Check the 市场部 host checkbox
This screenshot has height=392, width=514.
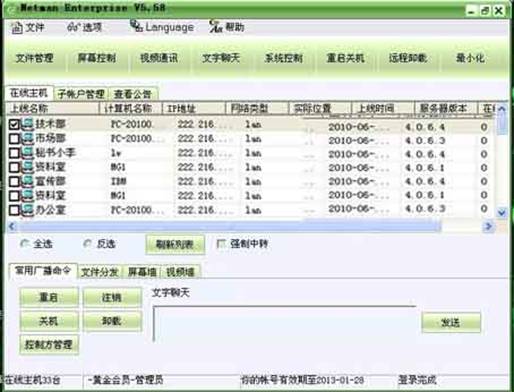tap(14, 138)
